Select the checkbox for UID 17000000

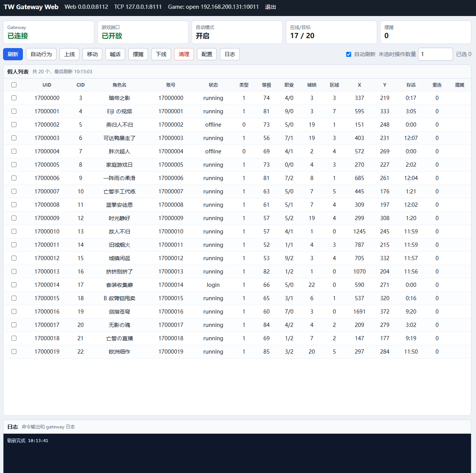click(14, 98)
